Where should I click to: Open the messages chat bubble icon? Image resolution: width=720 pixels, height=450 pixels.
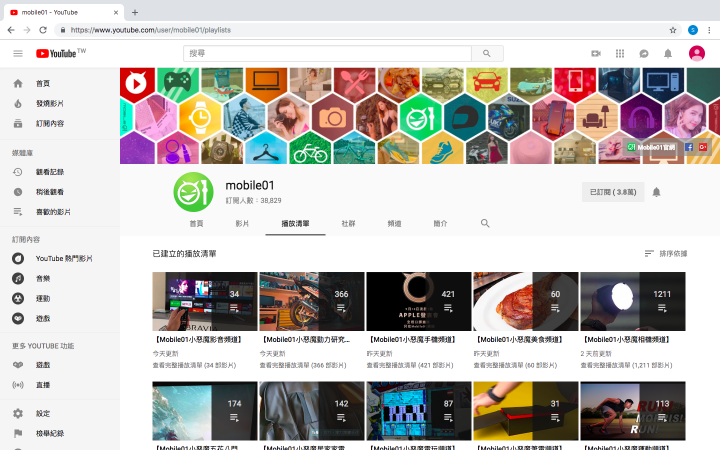[644, 54]
